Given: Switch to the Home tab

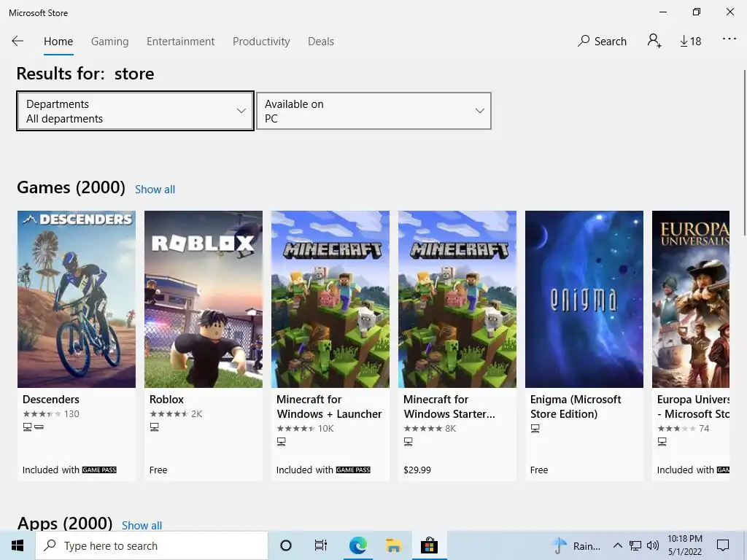Looking at the screenshot, I should pyautogui.click(x=58, y=42).
